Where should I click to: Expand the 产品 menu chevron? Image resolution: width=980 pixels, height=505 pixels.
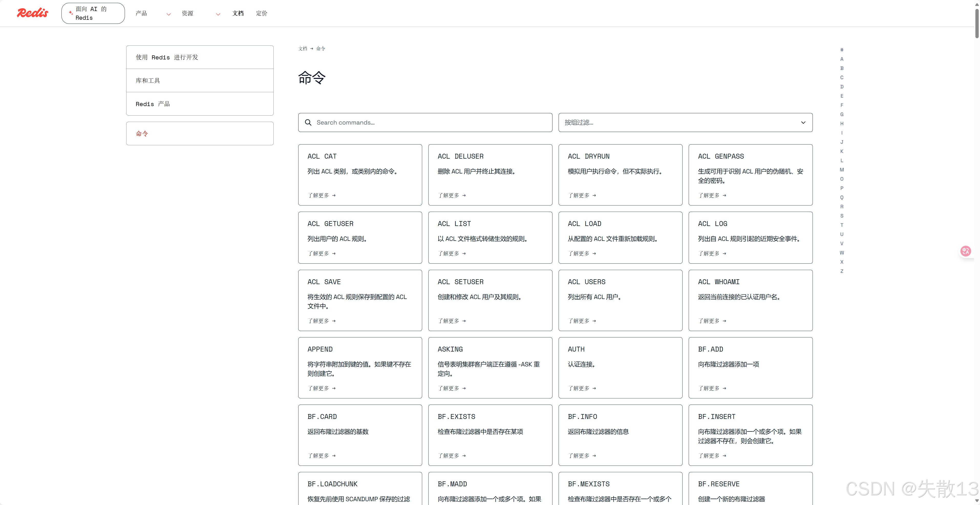tap(168, 14)
